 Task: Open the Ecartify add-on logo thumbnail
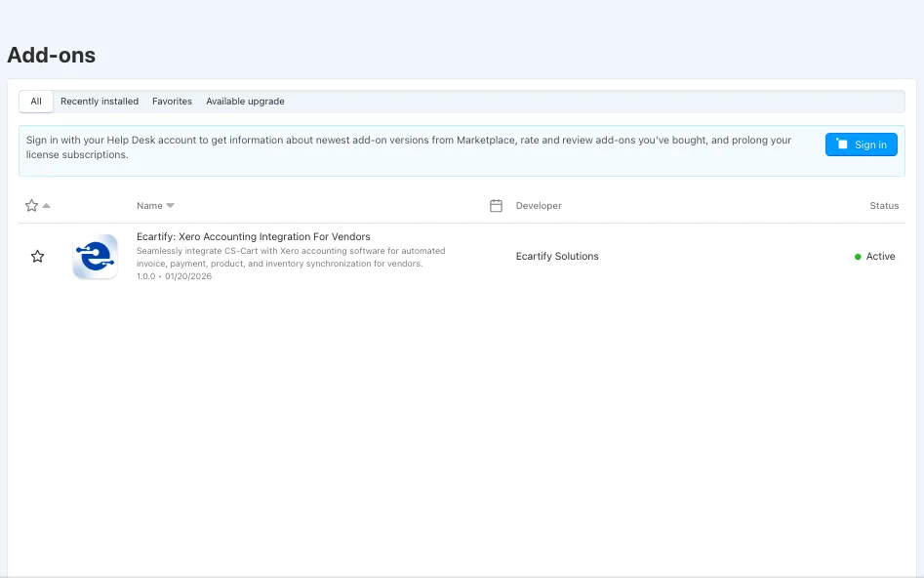coord(95,257)
